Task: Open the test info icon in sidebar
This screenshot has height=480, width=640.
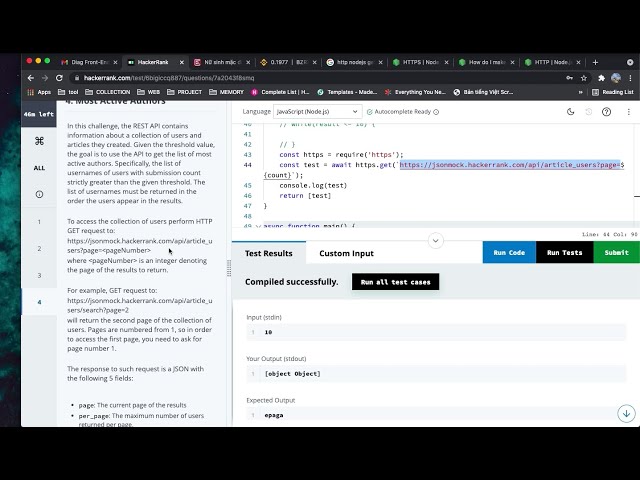Action: pyautogui.click(x=39, y=194)
